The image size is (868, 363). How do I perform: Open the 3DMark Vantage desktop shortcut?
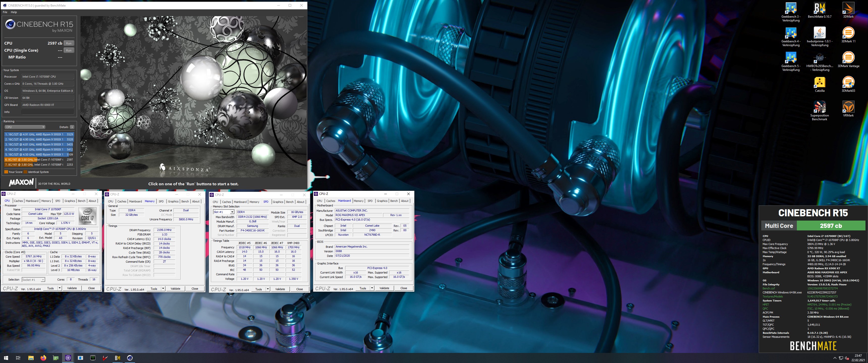point(848,59)
